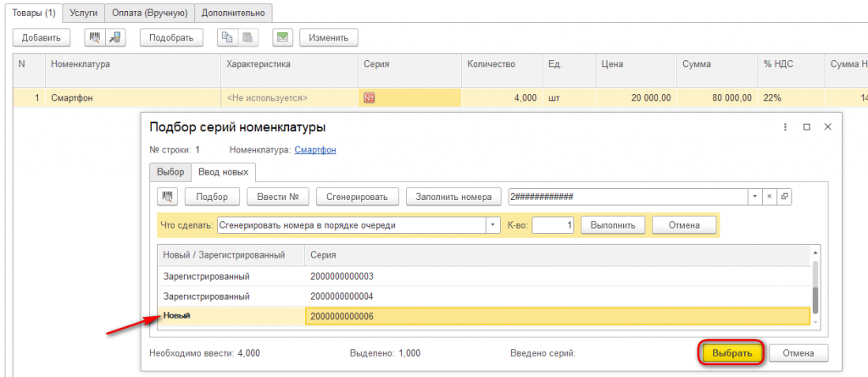The height and width of the screenshot is (377, 868).
Task: Click the Сгенерировать номера в порядке очереди field
Action: tap(352, 225)
